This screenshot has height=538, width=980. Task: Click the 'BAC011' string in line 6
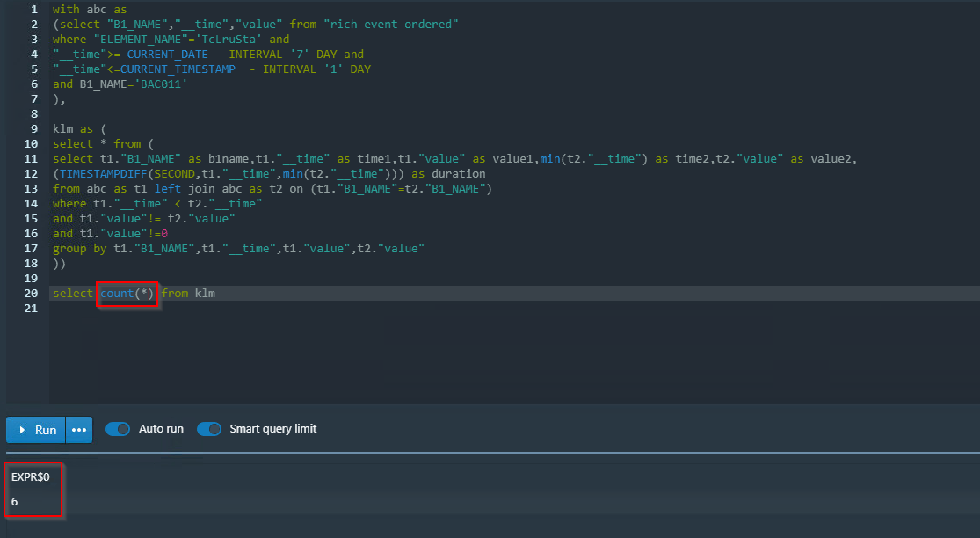161,84
